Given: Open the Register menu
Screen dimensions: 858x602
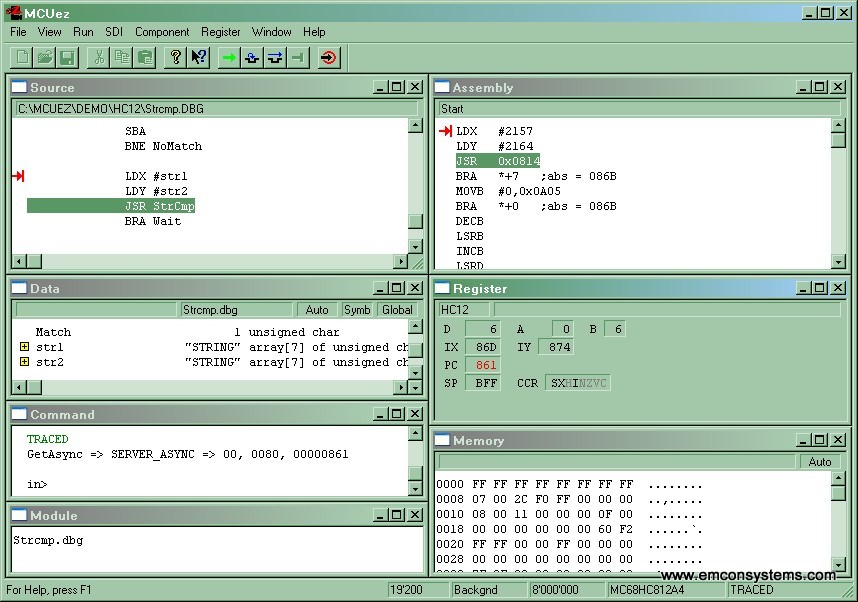Looking at the screenshot, I should (x=220, y=32).
